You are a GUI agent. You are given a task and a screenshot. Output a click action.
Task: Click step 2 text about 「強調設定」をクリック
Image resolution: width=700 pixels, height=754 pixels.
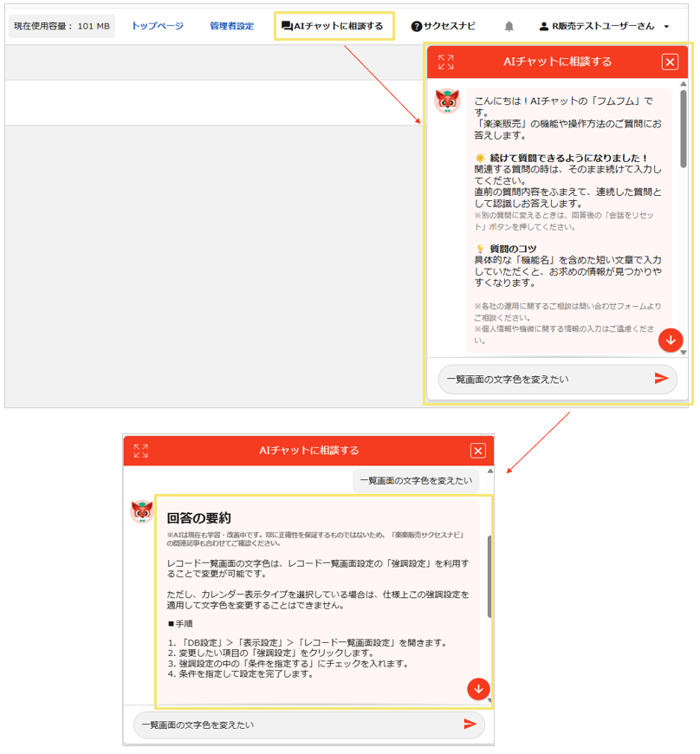(271, 653)
